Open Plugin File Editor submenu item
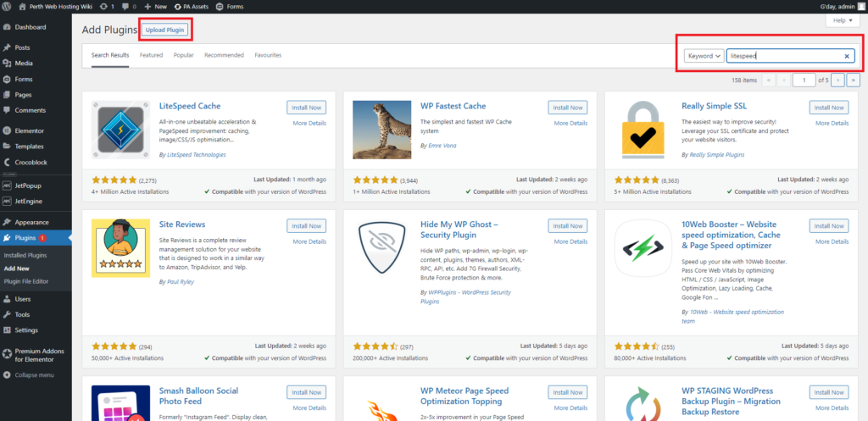Screen dimensions: 868x421 click(26, 281)
